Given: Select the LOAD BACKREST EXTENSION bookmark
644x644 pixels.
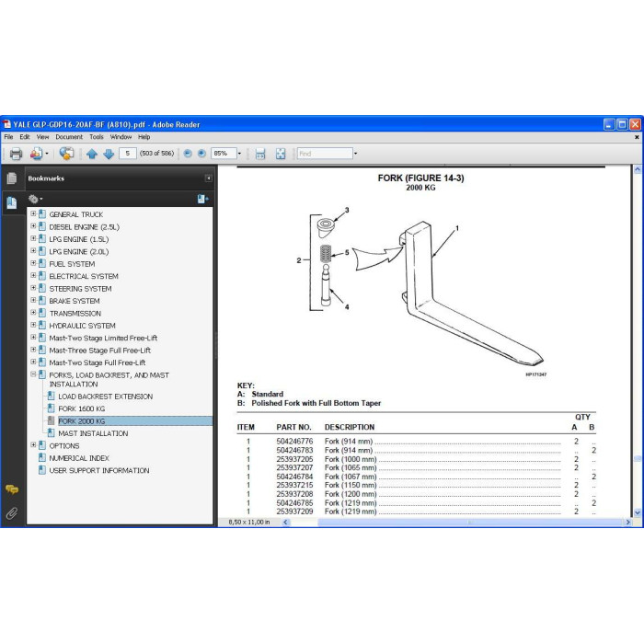Looking at the screenshot, I should (x=105, y=397).
